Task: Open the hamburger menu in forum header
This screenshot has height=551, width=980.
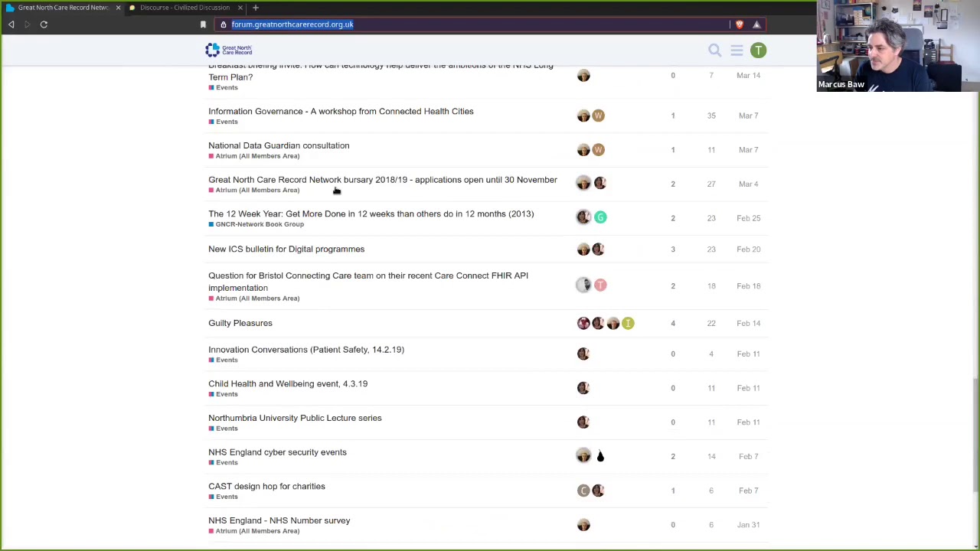Action: 737,51
